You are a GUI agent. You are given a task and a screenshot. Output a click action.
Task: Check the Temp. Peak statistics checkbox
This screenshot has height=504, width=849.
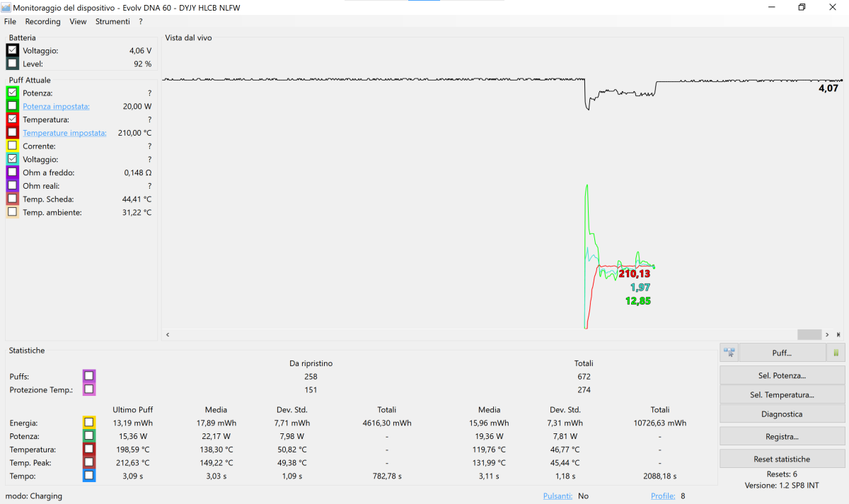click(x=88, y=462)
